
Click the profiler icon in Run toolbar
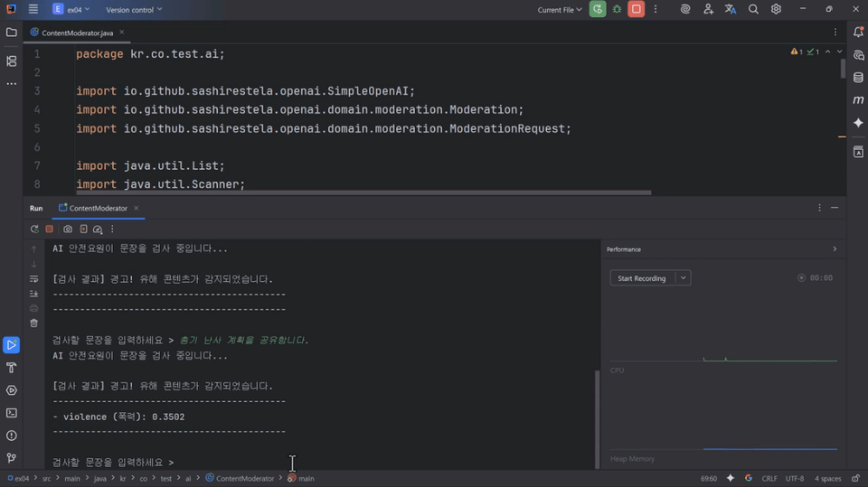(x=98, y=229)
